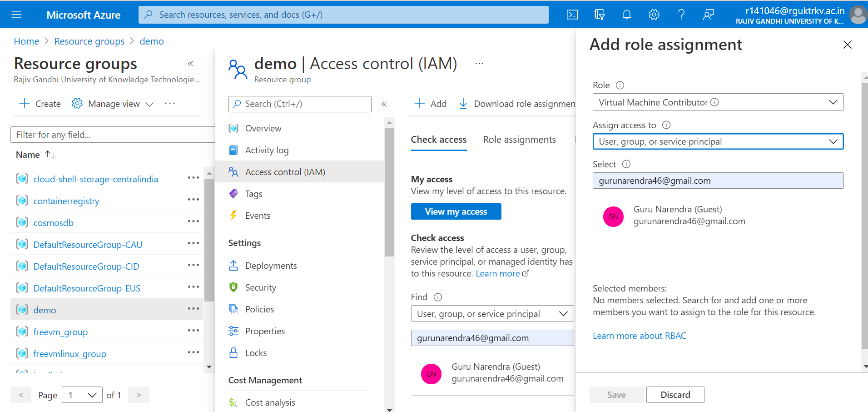This screenshot has width=868, height=412.
Task: Open Cloud Shell from the top bar
Action: [x=572, y=14]
